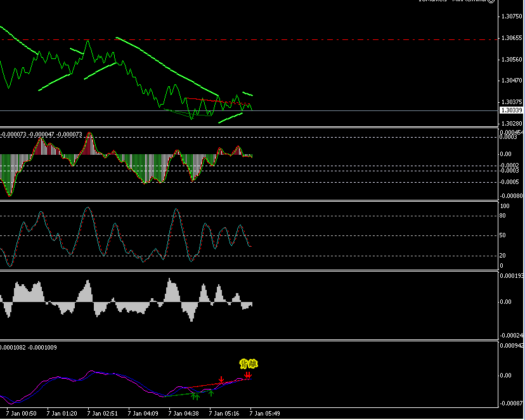The height and width of the screenshot is (420, 525).
Task: Click the -0.00024 value on the histogram axis
Action: coord(511,336)
